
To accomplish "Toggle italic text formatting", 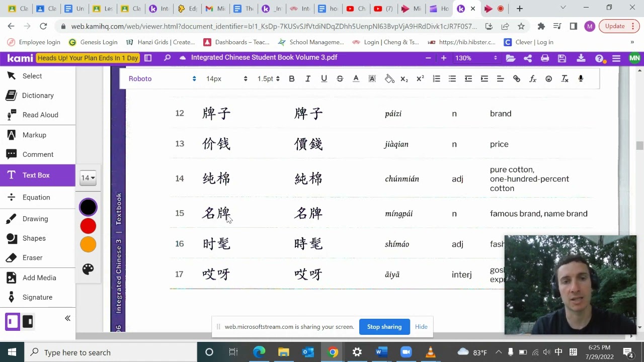I will point(308,79).
